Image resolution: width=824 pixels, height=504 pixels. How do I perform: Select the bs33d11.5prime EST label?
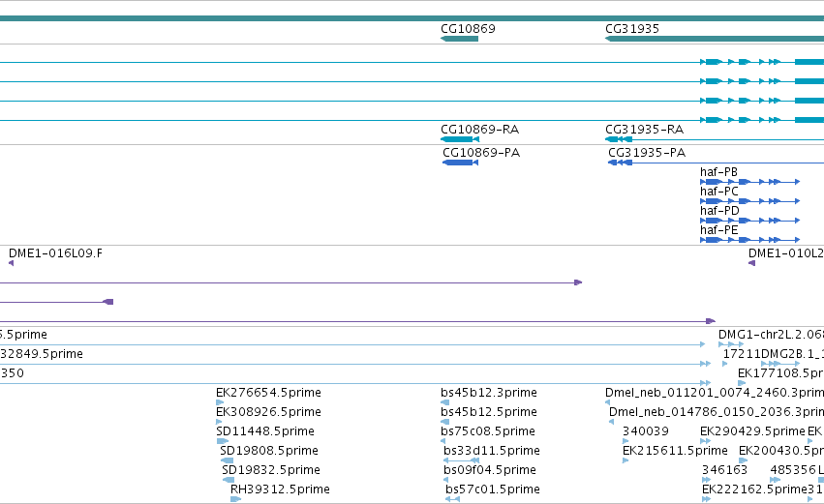[x=491, y=451]
